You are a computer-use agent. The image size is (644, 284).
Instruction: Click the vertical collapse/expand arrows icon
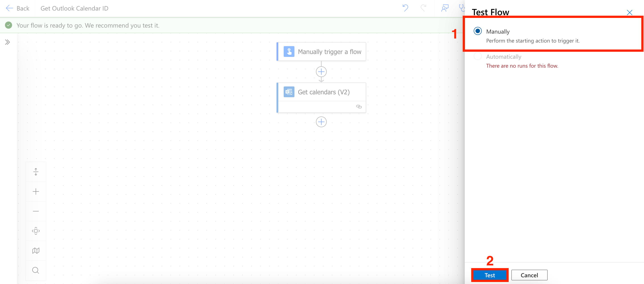(36, 172)
